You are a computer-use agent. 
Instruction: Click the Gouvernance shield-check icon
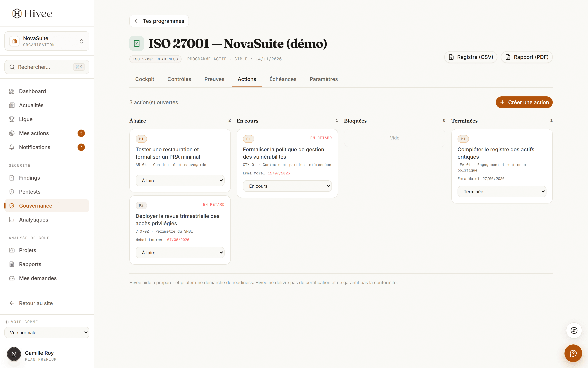pos(12,206)
